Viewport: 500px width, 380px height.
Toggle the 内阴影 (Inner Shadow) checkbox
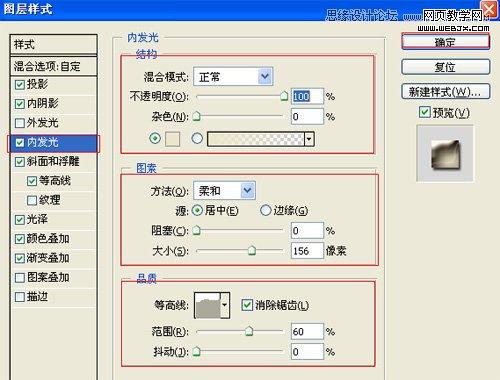point(20,104)
